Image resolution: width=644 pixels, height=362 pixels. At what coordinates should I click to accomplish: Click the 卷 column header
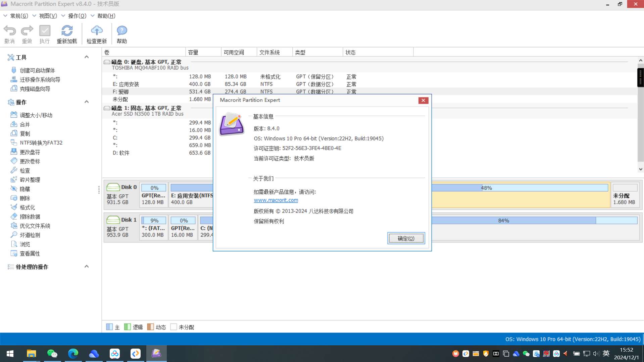pos(144,52)
